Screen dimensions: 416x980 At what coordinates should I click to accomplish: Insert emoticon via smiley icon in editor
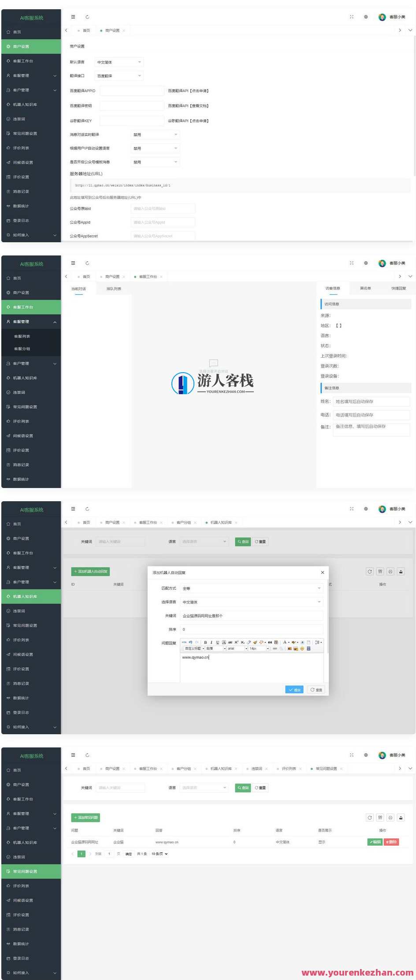coord(302,648)
